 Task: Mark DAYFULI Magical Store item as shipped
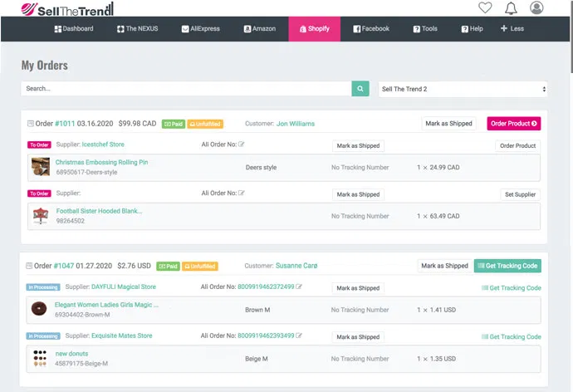(x=358, y=288)
